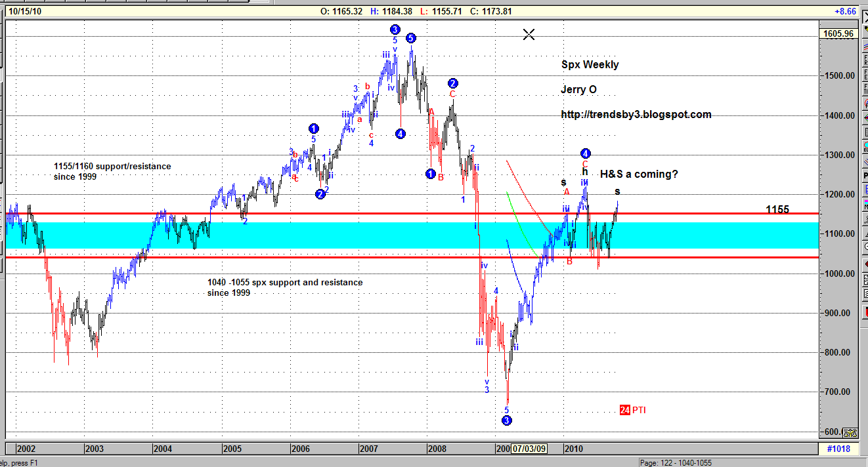The height and width of the screenshot is (467, 868).
Task: Click the 07/03/09 date marker on time axis
Action: pyautogui.click(x=529, y=449)
